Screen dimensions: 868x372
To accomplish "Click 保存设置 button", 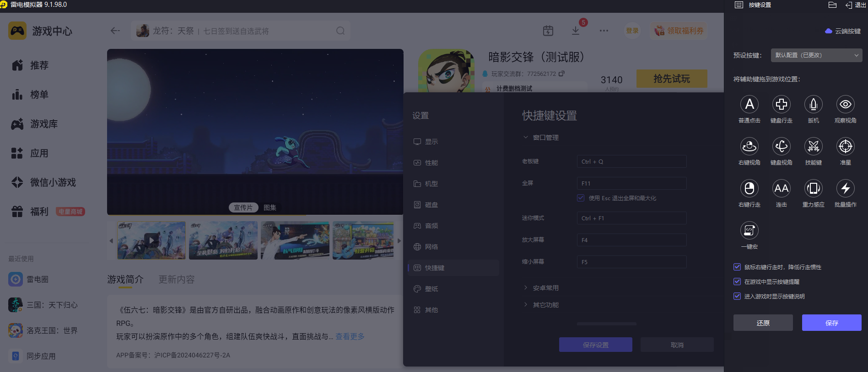I will tap(596, 345).
